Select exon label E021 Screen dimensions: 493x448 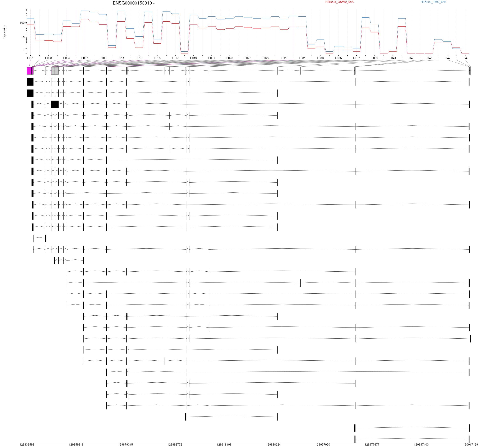(212, 58)
